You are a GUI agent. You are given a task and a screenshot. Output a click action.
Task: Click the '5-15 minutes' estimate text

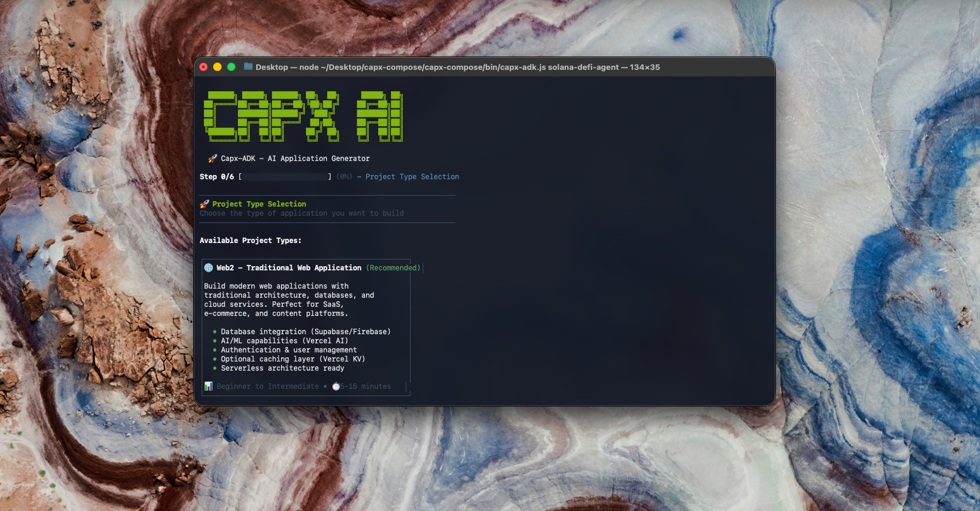(x=366, y=386)
